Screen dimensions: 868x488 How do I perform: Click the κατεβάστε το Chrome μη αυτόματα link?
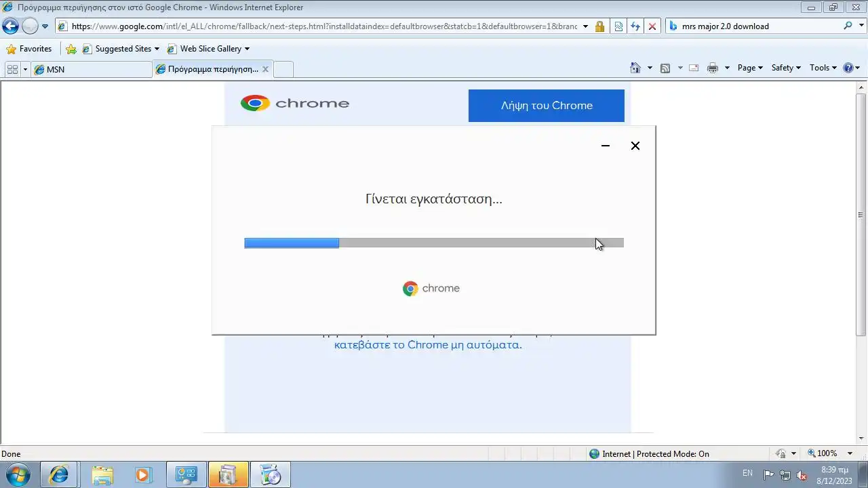click(x=428, y=344)
